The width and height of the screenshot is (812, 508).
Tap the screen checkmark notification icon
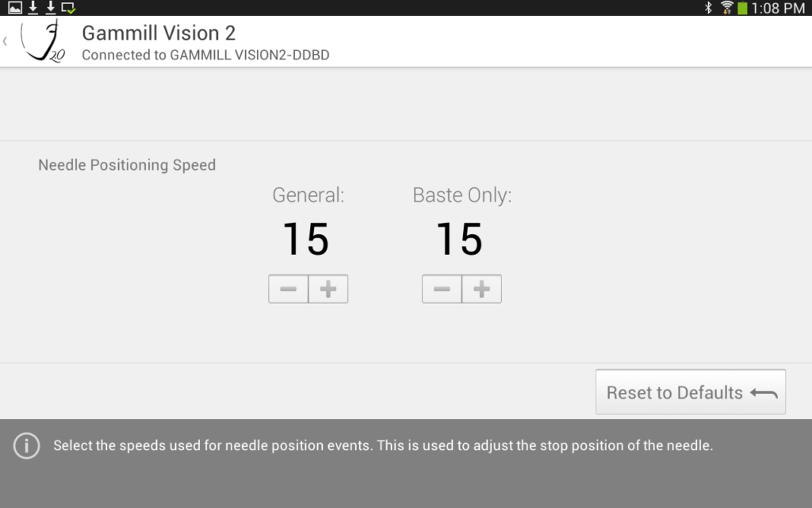coord(68,8)
